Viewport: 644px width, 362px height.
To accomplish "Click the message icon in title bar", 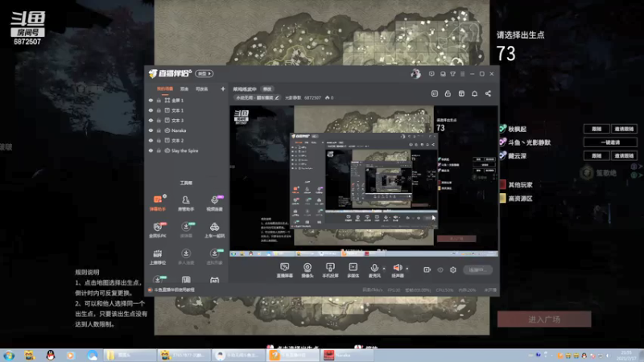I will coord(431,74).
